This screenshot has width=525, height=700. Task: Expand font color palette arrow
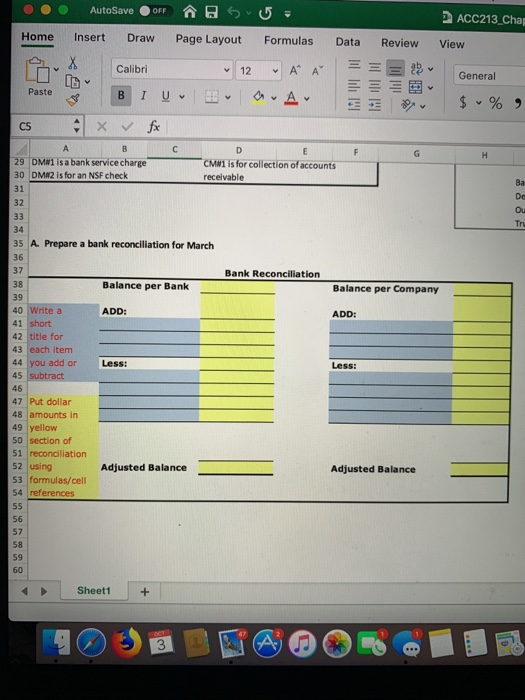tap(307, 99)
